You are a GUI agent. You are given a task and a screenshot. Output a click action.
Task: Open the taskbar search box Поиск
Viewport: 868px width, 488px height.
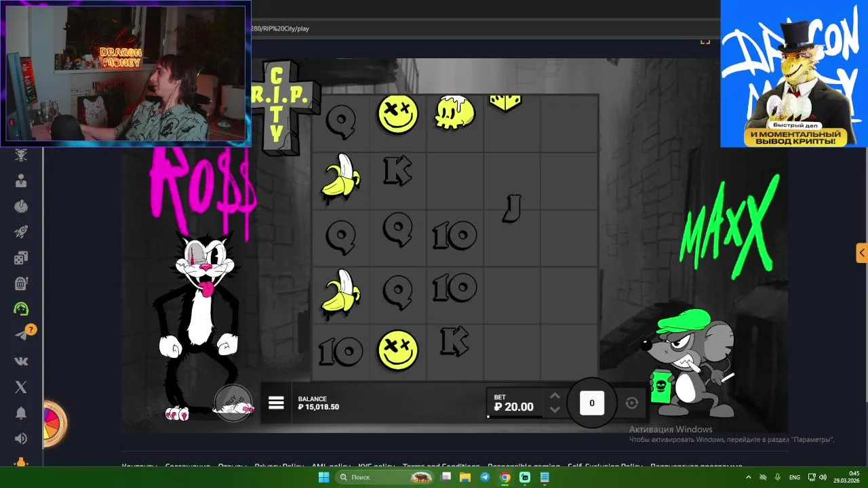[x=386, y=477]
